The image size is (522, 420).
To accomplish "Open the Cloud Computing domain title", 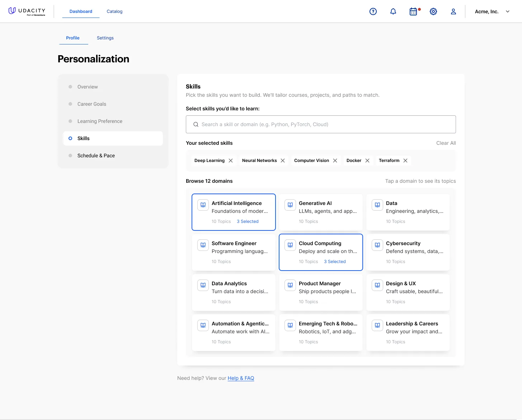I will point(320,243).
